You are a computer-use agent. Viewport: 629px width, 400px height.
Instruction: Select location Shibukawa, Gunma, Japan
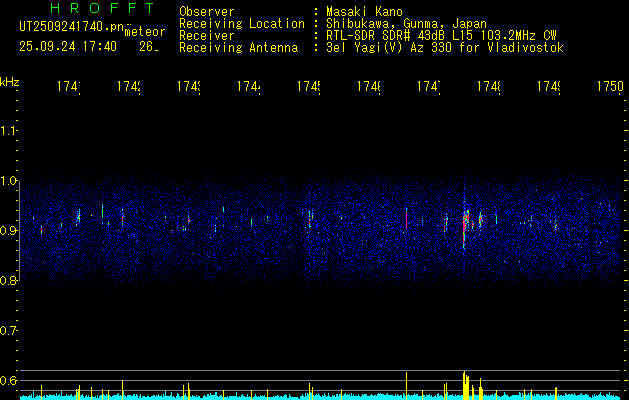click(406, 24)
